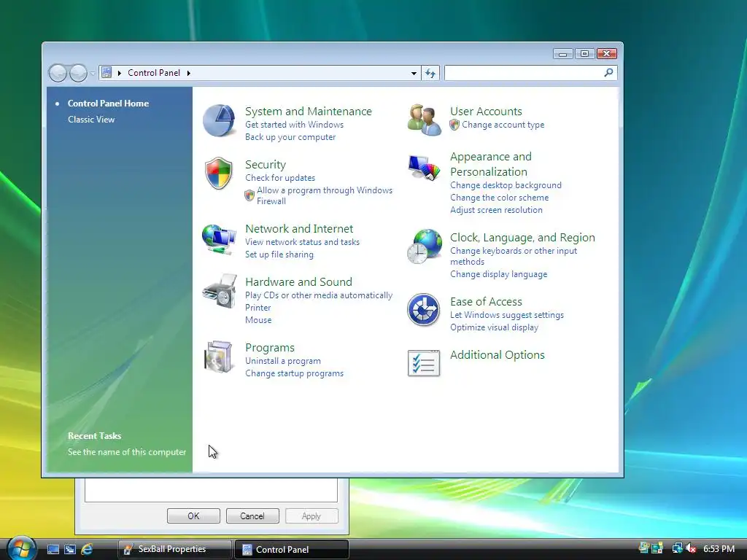747x560 pixels.
Task: Expand the arrow before Control Panel breadcrumb
Action: 119,73
